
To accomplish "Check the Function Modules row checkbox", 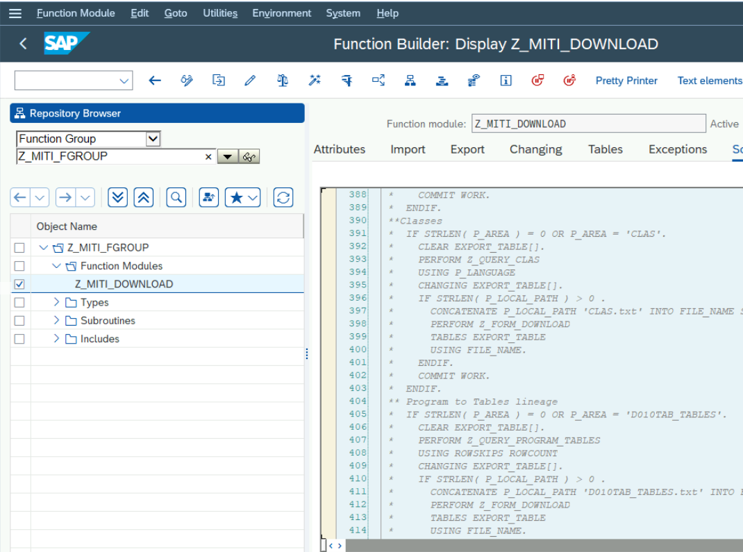I will (19, 266).
